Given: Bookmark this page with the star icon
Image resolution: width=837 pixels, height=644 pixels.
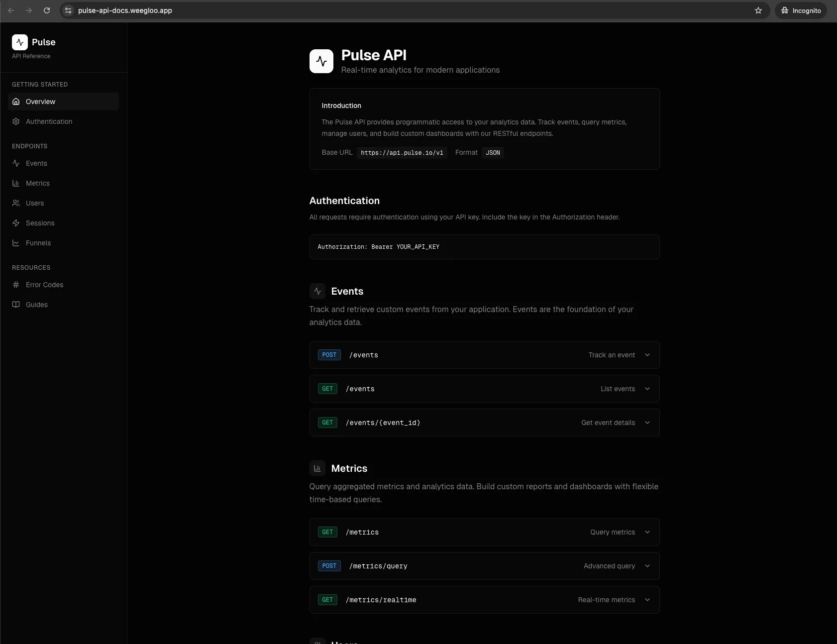Looking at the screenshot, I should point(758,10).
